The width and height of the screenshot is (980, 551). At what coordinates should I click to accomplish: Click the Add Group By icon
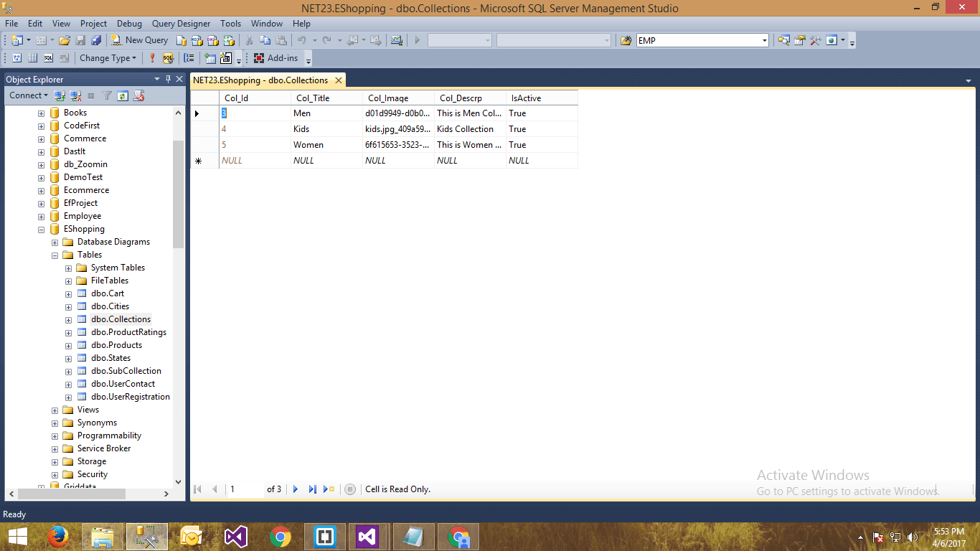pyautogui.click(x=189, y=58)
